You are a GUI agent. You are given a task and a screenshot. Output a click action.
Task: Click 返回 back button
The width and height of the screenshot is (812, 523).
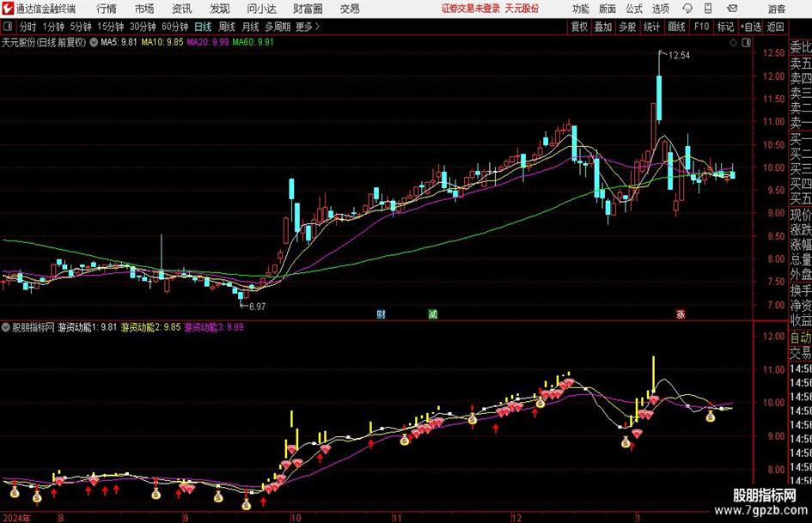pyautogui.click(x=775, y=27)
